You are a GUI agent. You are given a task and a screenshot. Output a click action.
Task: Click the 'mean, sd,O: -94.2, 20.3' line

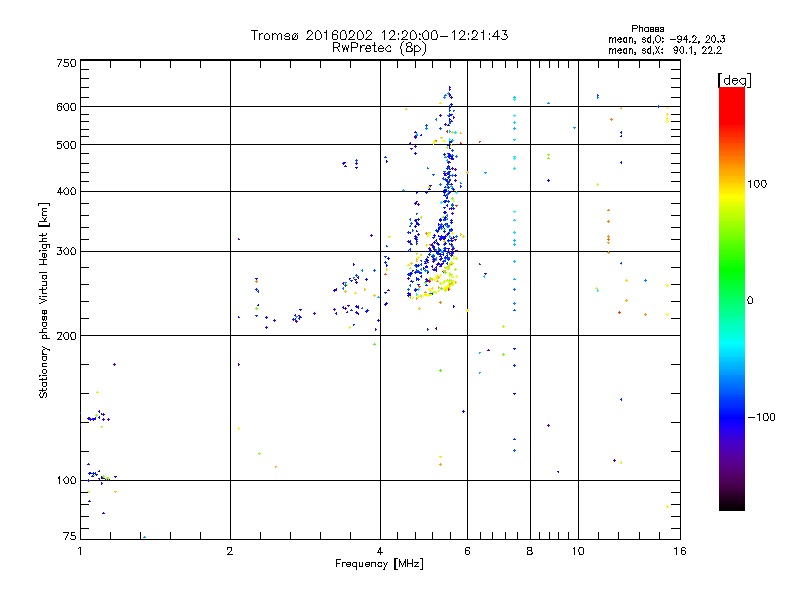click(x=666, y=39)
